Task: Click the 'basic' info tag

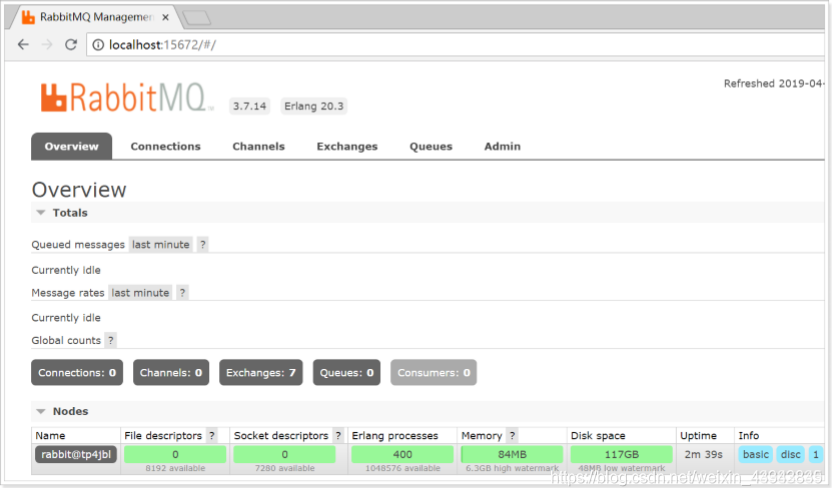Action: pos(756,454)
